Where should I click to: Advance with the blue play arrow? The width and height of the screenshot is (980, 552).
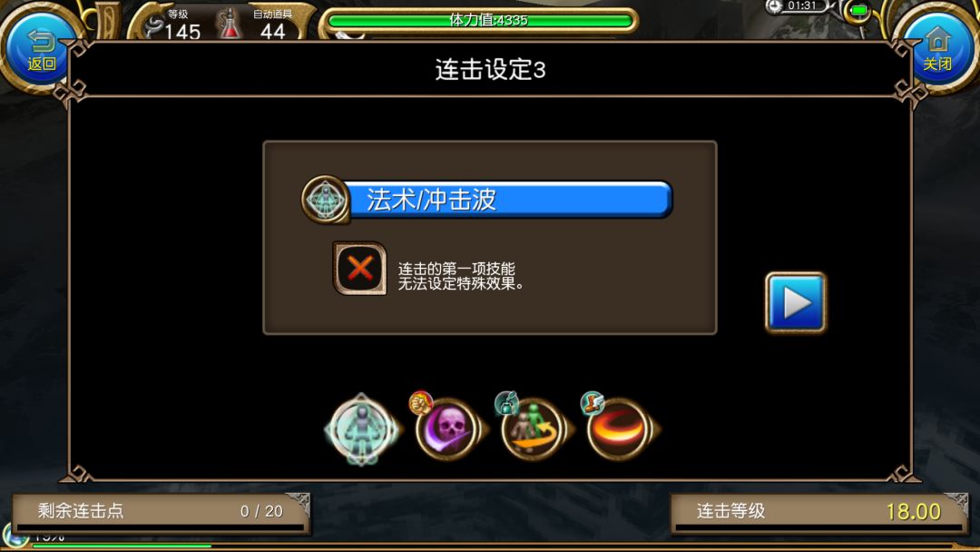pyautogui.click(x=796, y=302)
